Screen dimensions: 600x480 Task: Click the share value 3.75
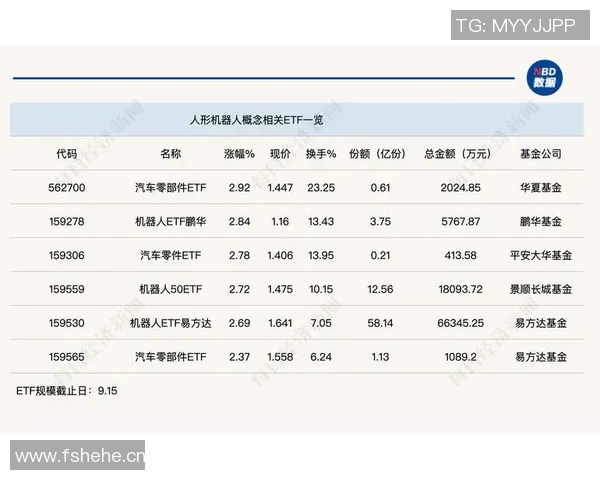pyautogui.click(x=380, y=222)
